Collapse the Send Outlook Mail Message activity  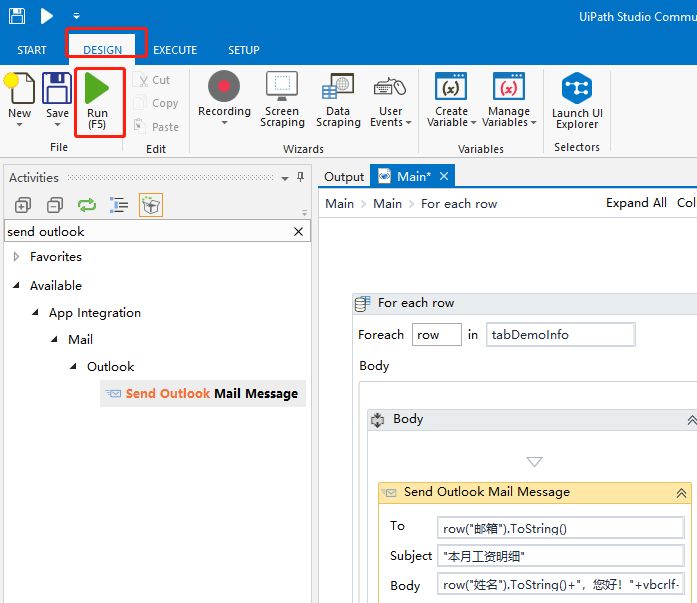[681, 493]
